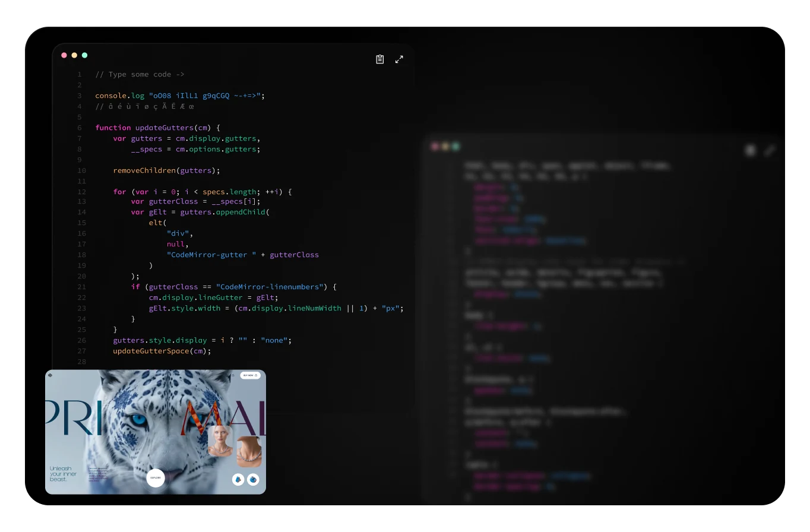Viewport: 810px width, 532px height.
Task: Click "removeChildren(gutters);" line
Action: click(x=166, y=170)
